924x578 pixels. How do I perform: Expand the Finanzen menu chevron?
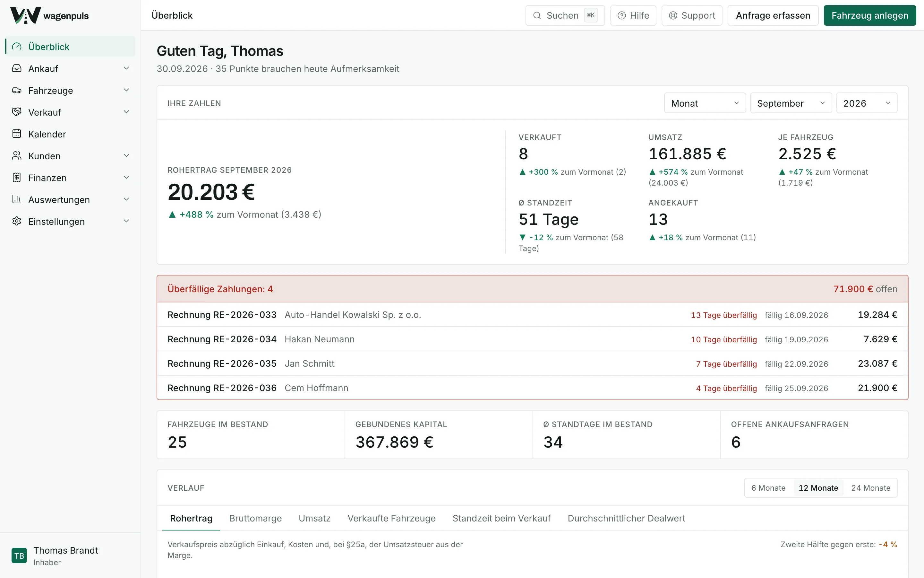[126, 177]
